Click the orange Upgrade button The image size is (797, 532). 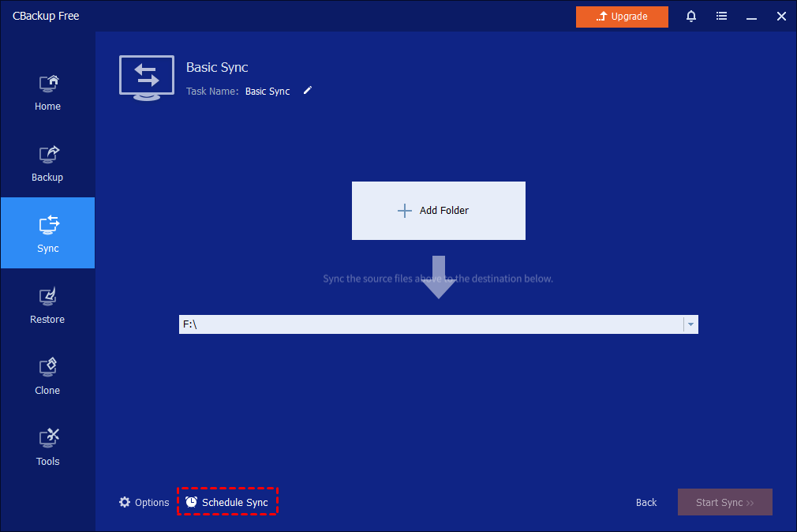tap(622, 17)
